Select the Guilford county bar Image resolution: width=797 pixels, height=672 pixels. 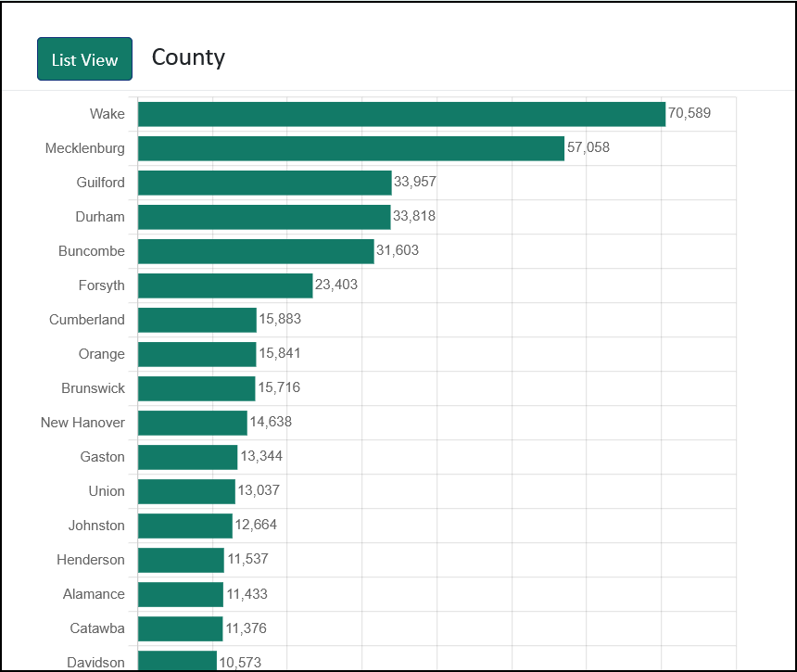click(x=265, y=183)
